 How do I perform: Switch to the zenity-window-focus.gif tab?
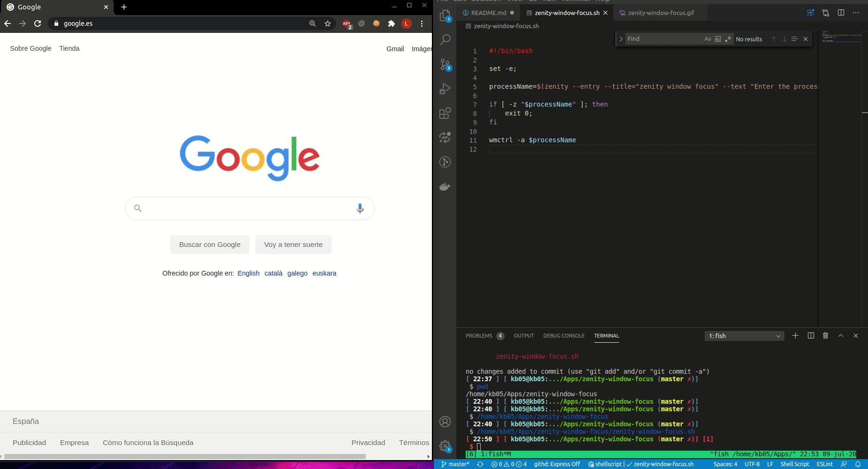point(661,13)
